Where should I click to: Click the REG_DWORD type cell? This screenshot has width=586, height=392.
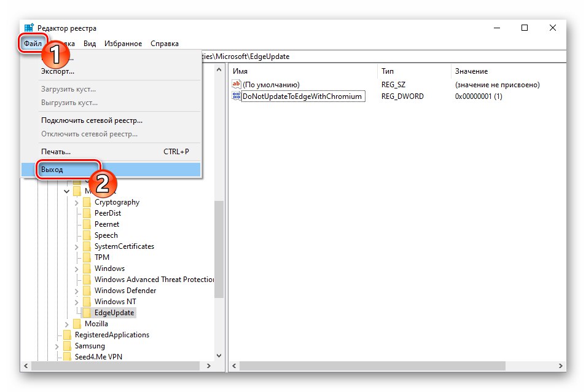click(x=402, y=96)
